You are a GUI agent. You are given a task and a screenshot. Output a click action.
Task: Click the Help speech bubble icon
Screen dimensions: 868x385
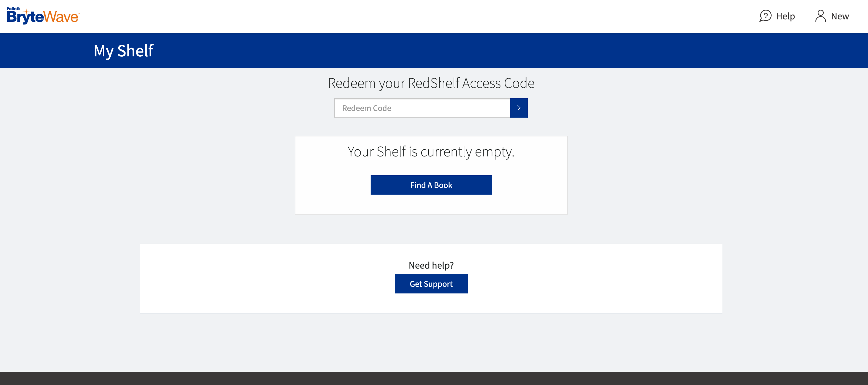(765, 16)
